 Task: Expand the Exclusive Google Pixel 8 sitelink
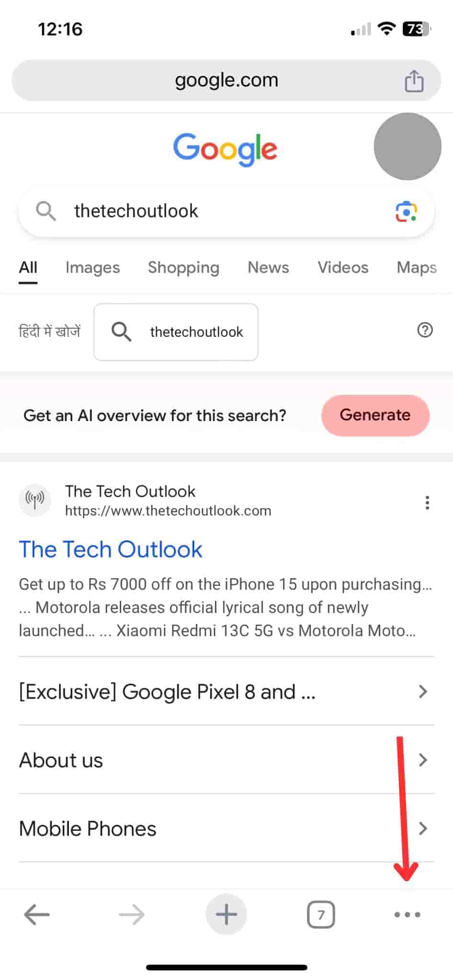[x=422, y=691]
